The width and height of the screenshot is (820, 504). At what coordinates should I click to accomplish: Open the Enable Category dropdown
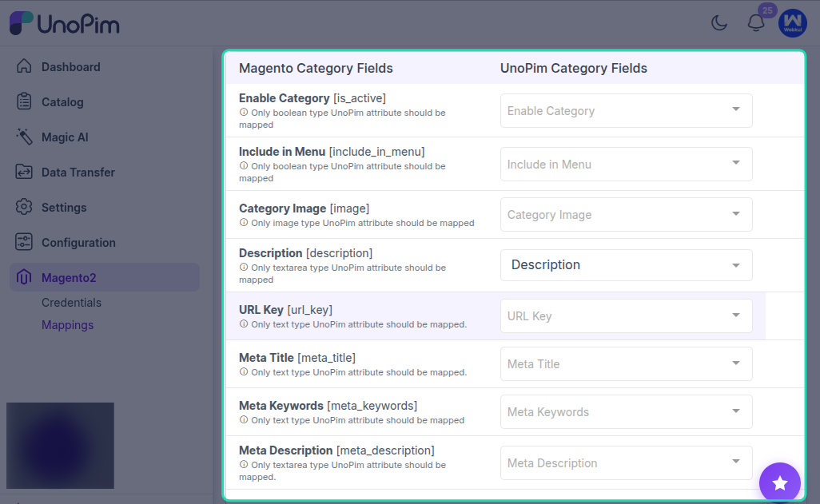click(626, 110)
